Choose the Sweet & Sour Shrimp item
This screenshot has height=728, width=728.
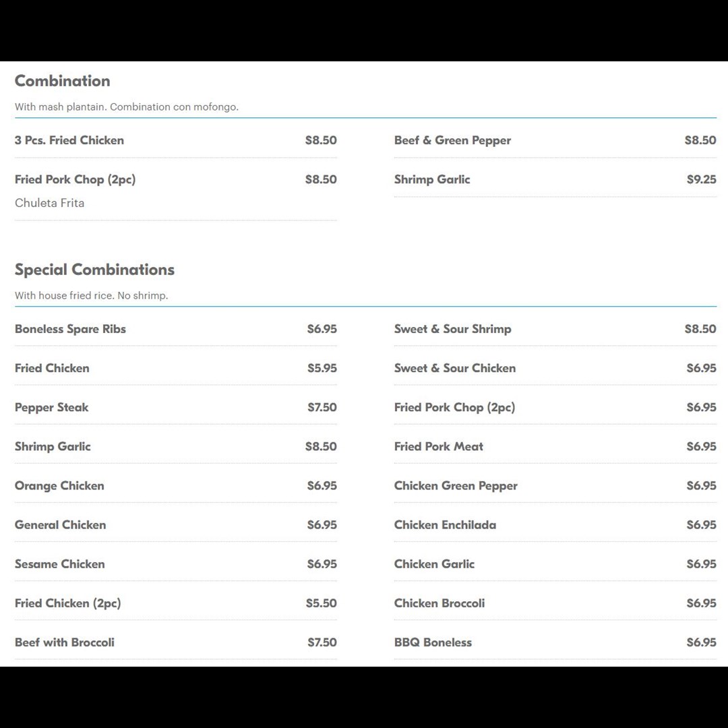[555, 329]
